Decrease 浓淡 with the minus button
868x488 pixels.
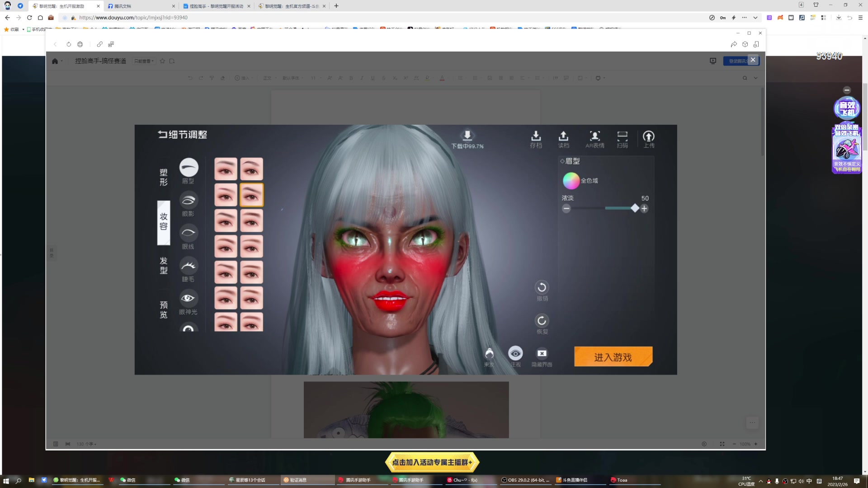pos(566,208)
